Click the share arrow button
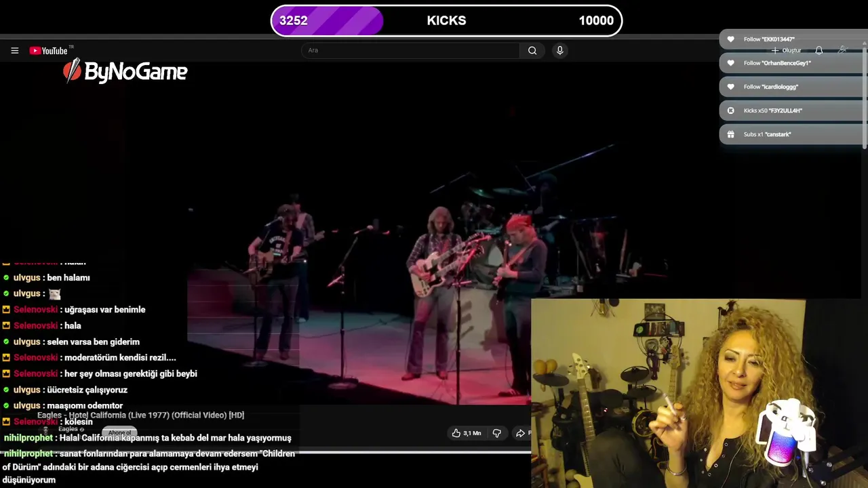The width and height of the screenshot is (868, 488). (x=521, y=433)
